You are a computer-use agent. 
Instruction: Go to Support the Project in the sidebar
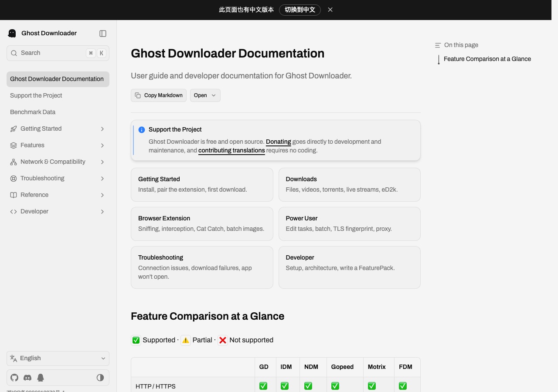pyautogui.click(x=58, y=95)
